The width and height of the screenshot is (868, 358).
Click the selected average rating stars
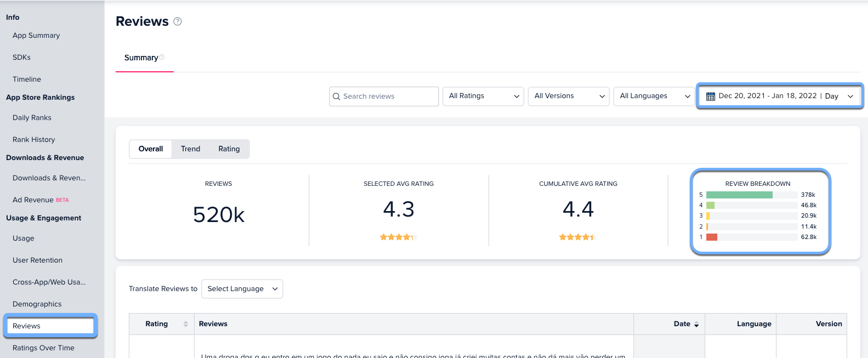pos(399,237)
